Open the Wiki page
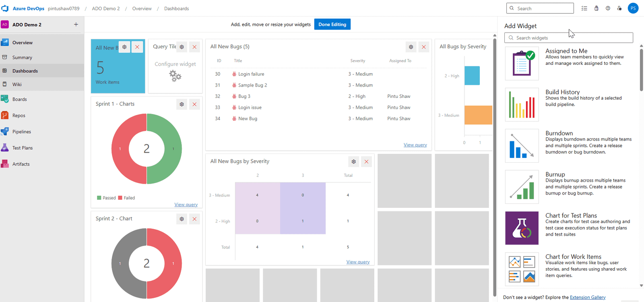 (42, 85)
